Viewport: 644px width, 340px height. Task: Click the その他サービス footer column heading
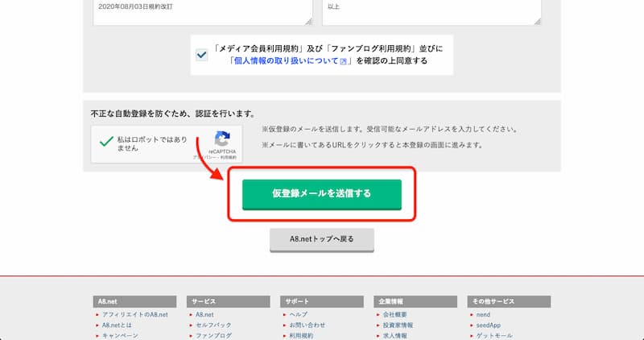(510, 301)
